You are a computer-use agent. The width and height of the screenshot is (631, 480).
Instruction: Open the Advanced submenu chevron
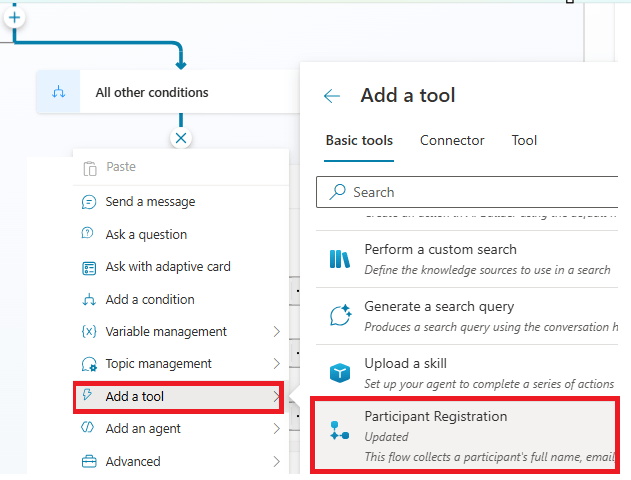pos(276,462)
